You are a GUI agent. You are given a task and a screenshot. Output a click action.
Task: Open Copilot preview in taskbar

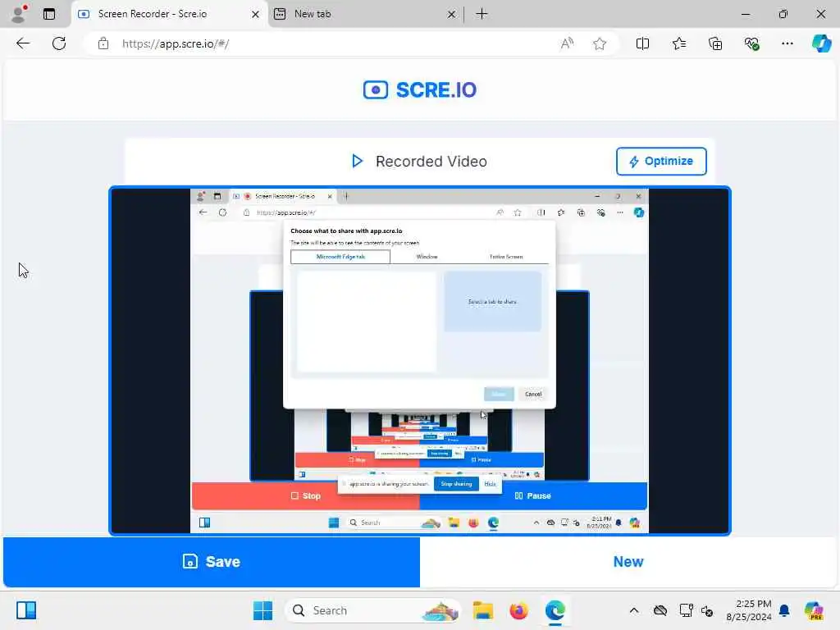click(x=814, y=610)
